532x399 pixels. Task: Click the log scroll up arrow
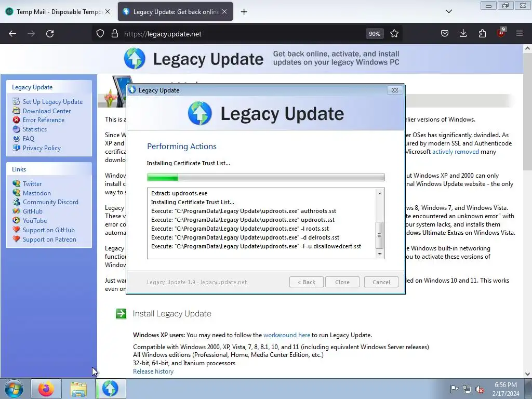380,193
